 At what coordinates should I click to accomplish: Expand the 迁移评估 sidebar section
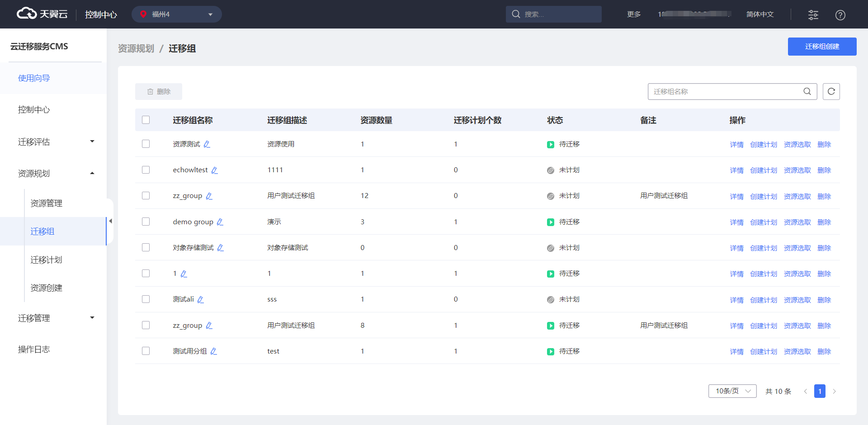click(53, 142)
